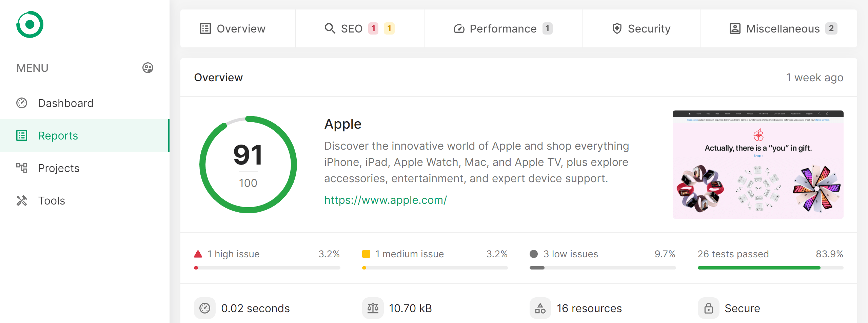Switch to the SEO tab

tap(359, 28)
